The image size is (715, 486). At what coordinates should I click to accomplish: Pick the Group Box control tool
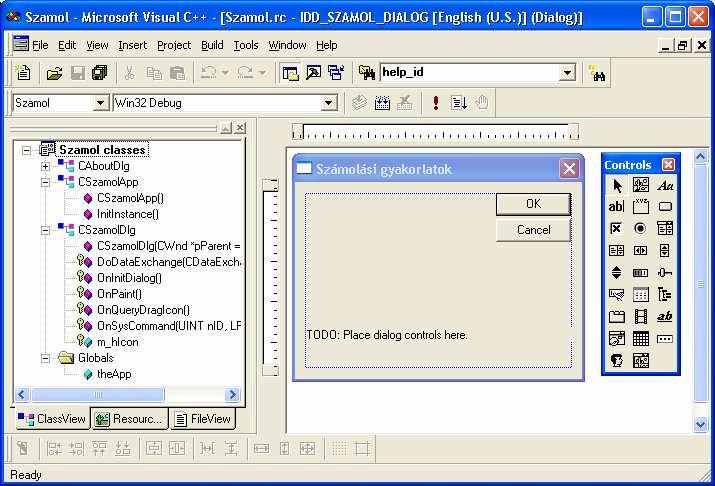coord(641,207)
